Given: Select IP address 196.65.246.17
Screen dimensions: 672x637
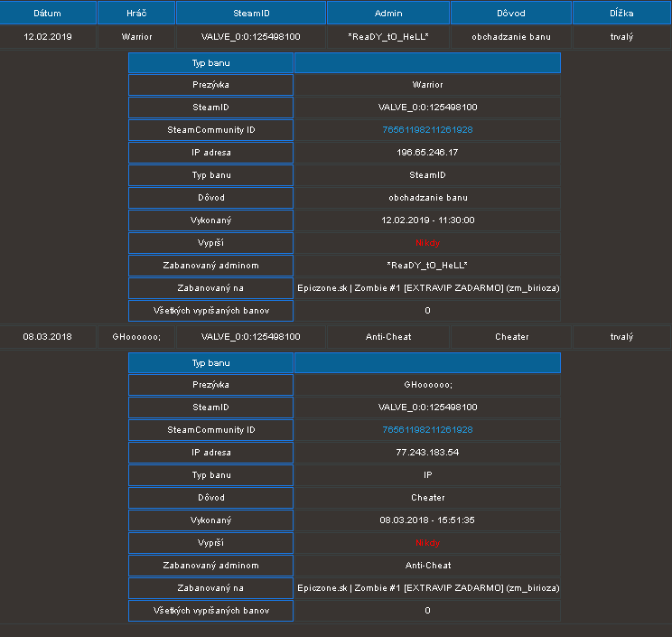Looking at the screenshot, I should pyautogui.click(x=427, y=153).
